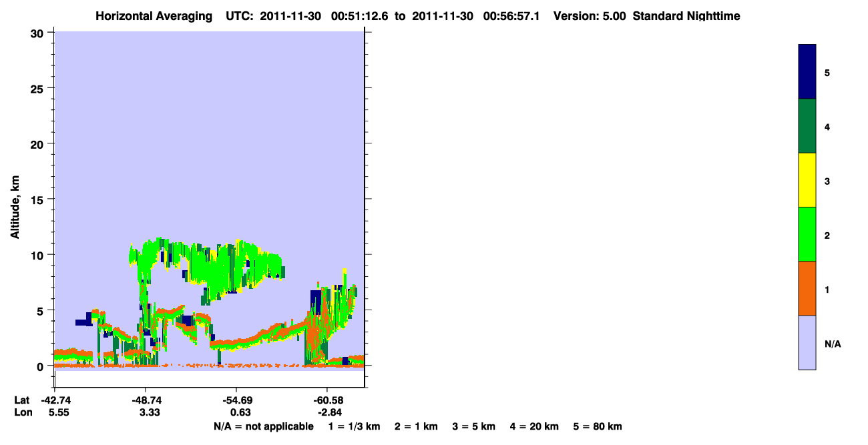
Task: Click the 'Altitude, km' axis label
Action: (x=15, y=206)
